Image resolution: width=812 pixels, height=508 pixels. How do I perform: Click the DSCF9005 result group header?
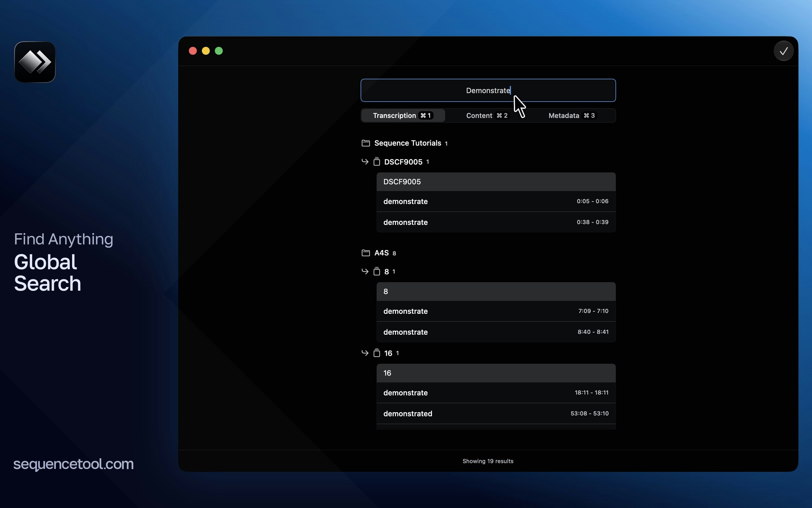pos(496,182)
